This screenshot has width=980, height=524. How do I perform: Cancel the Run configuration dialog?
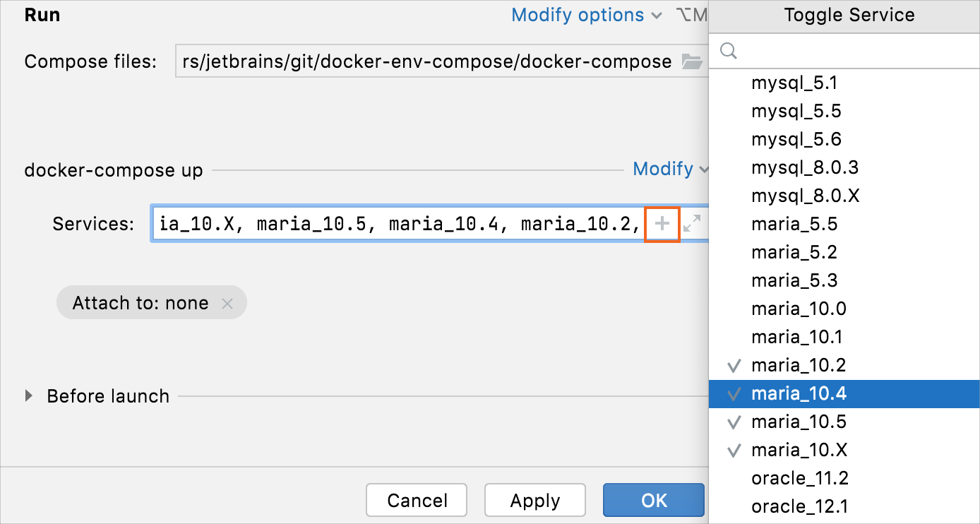pos(416,500)
